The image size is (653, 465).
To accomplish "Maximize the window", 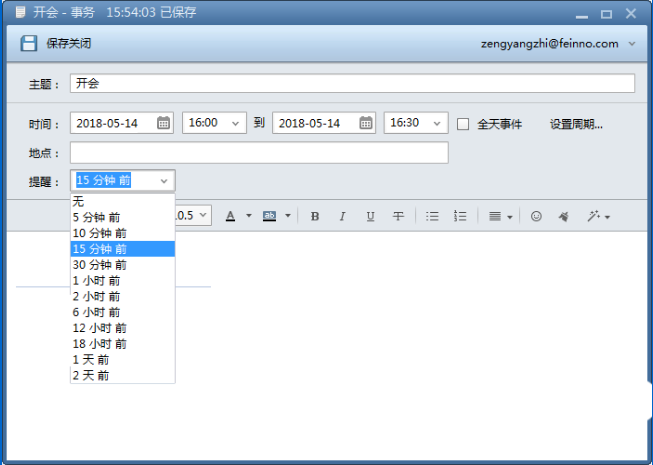I will click(x=606, y=14).
